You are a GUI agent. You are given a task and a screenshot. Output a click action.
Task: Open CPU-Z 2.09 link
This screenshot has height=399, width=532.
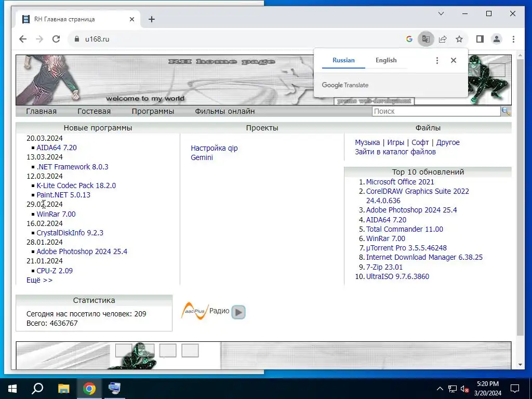click(55, 271)
